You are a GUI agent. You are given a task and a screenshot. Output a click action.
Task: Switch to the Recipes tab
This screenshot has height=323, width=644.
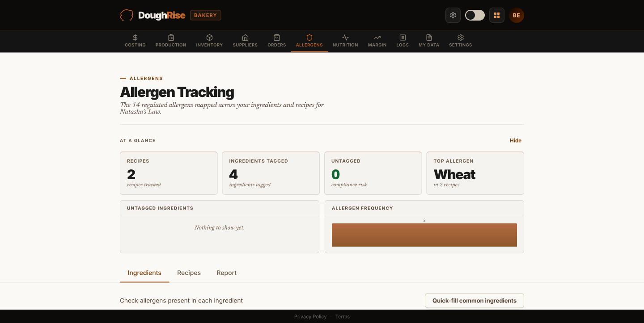tap(189, 273)
